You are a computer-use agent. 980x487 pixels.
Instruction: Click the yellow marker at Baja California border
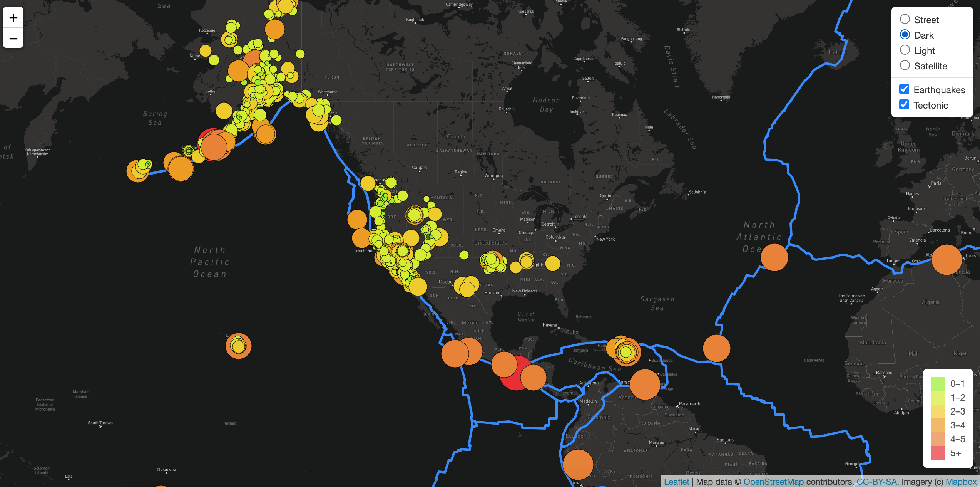418,287
